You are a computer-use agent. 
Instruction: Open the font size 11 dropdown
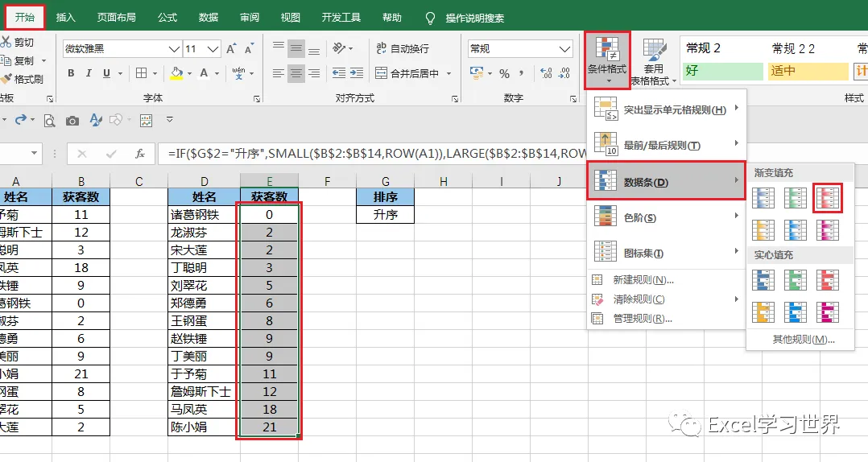213,49
